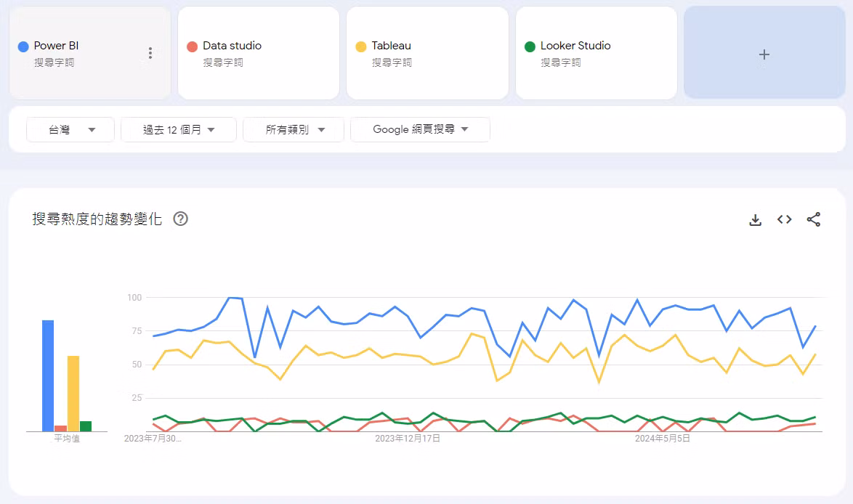Select the Power BI search term card
This screenshot has height=504, width=853.
click(x=90, y=53)
